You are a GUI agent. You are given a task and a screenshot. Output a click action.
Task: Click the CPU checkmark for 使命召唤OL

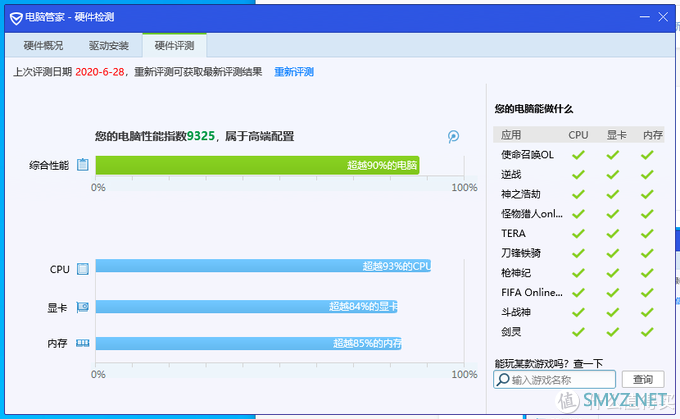click(578, 155)
